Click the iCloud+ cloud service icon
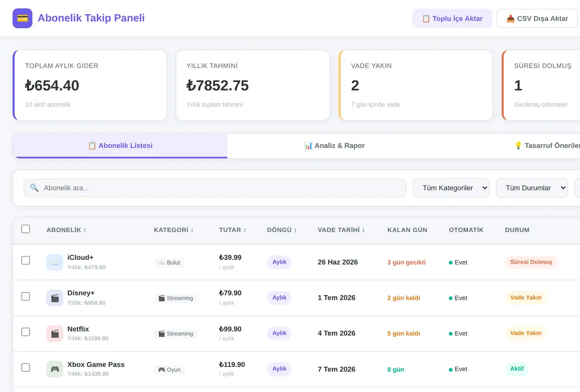This screenshot has height=392, width=580. coord(55,262)
